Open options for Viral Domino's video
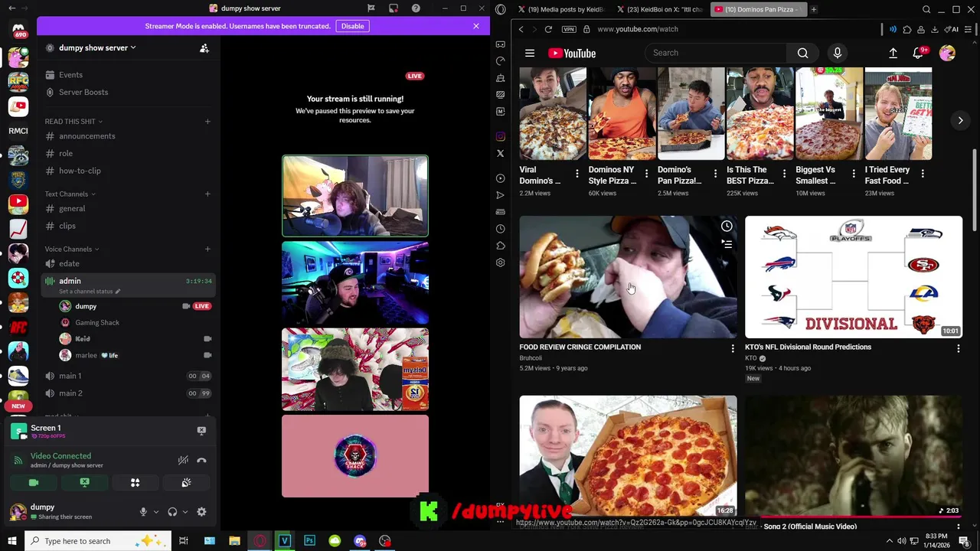 click(577, 174)
